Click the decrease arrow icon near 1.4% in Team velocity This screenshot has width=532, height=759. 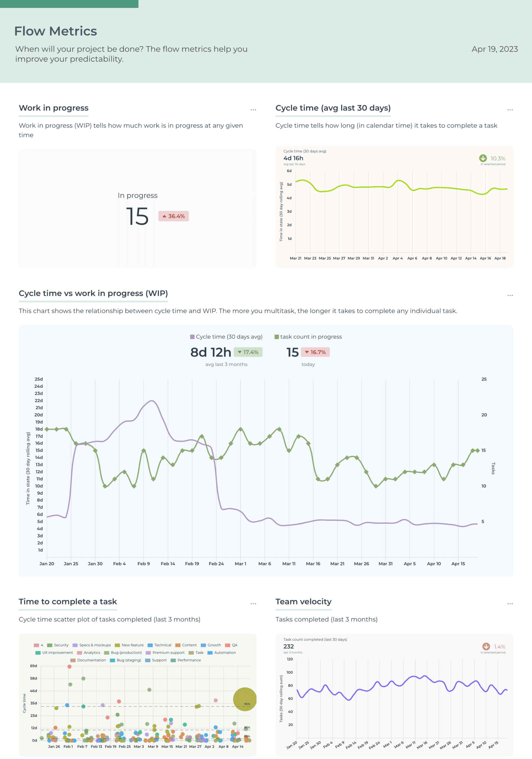coord(486,646)
